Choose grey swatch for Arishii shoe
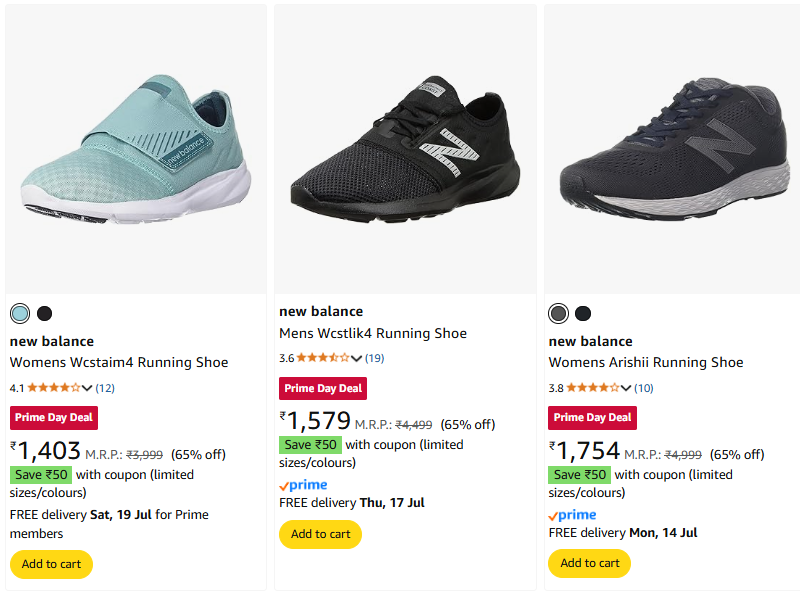Image resolution: width=800 pixels, height=592 pixels. pyautogui.click(x=559, y=313)
